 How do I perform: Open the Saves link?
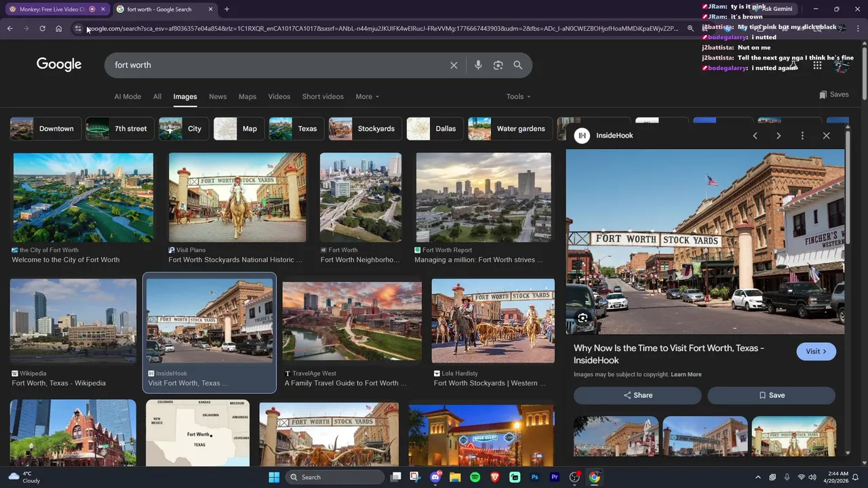tap(834, 95)
